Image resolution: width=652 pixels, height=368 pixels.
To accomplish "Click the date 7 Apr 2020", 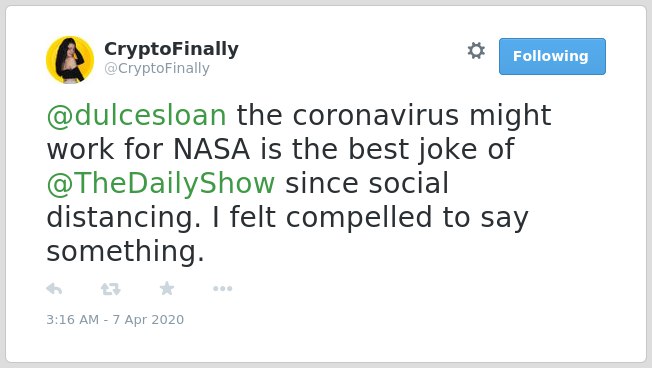I will [x=148, y=319].
